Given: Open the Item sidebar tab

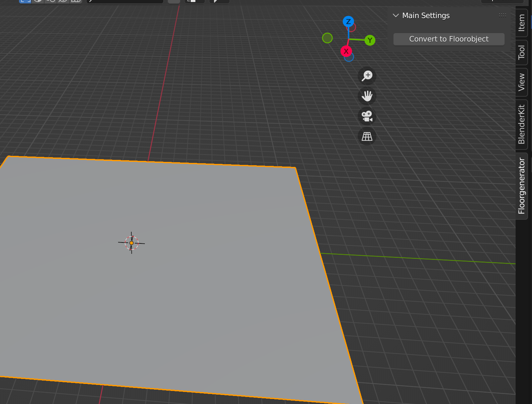Looking at the screenshot, I should tap(521, 23).
